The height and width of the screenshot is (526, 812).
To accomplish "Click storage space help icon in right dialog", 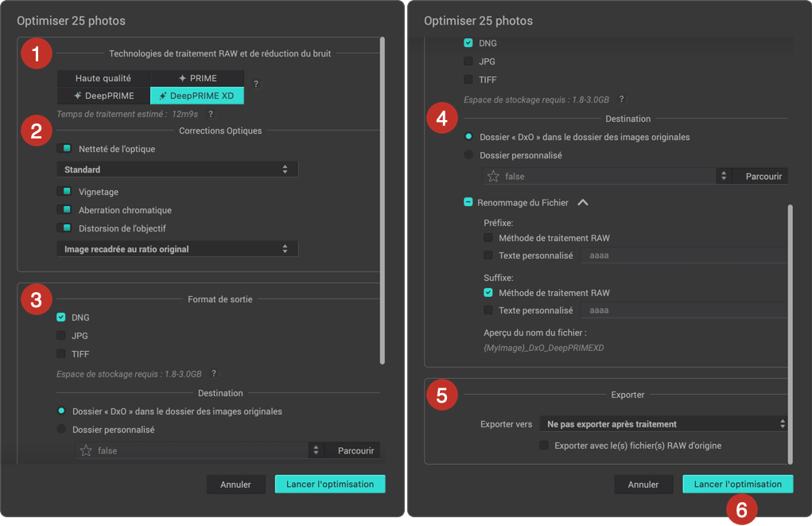I will pos(621,99).
